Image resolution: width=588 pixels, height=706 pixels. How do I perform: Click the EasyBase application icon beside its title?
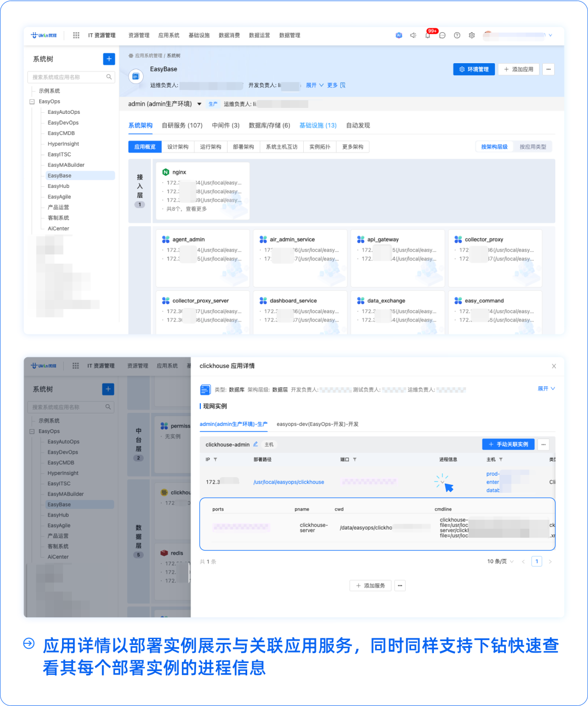(x=136, y=77)
